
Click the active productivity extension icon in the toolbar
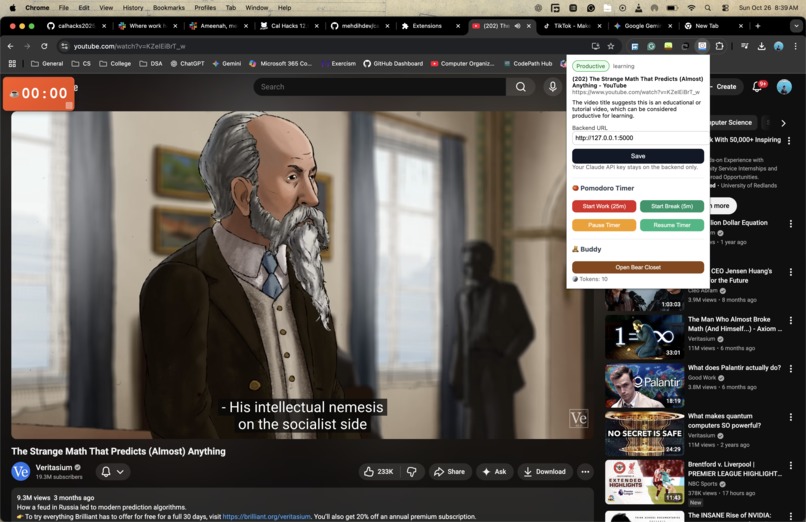[x=702, y=46]
